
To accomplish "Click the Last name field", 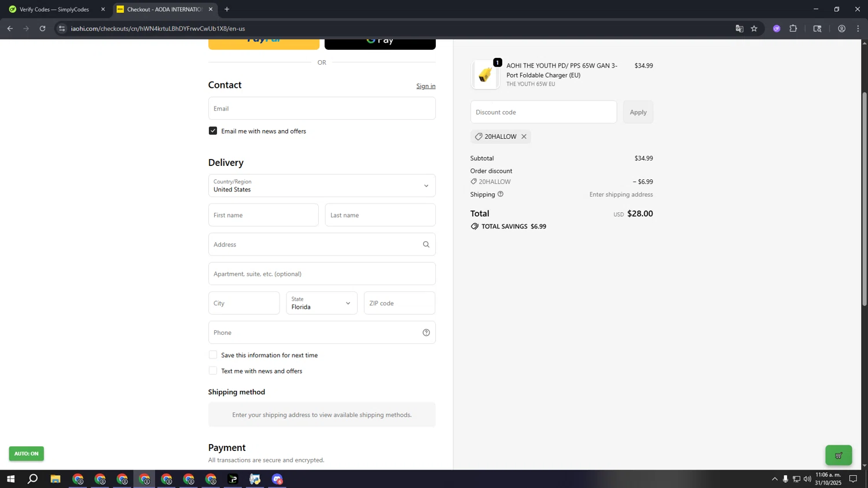I will (x=380, y=215).
